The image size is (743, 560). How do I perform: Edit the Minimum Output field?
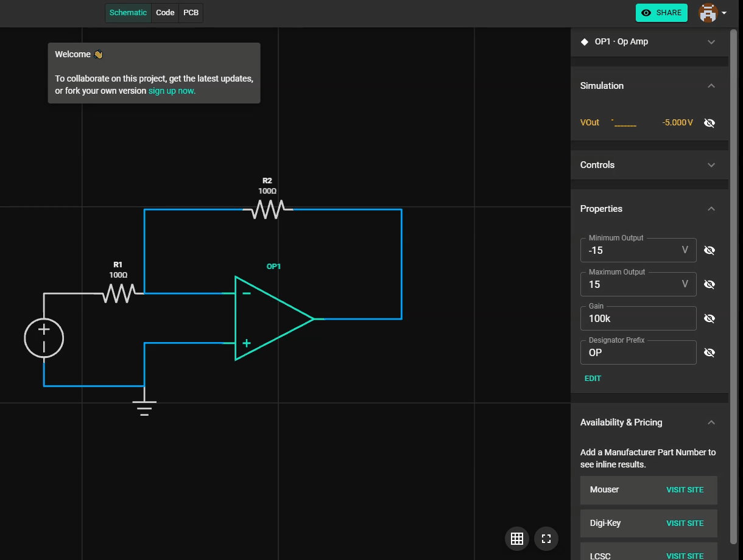click(638, 250)
